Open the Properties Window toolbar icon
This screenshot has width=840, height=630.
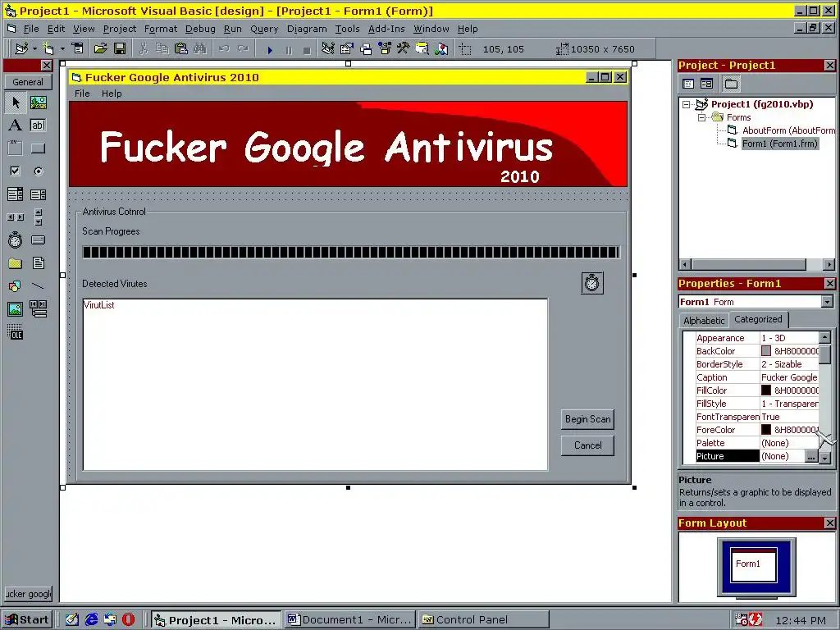point(347,48)
